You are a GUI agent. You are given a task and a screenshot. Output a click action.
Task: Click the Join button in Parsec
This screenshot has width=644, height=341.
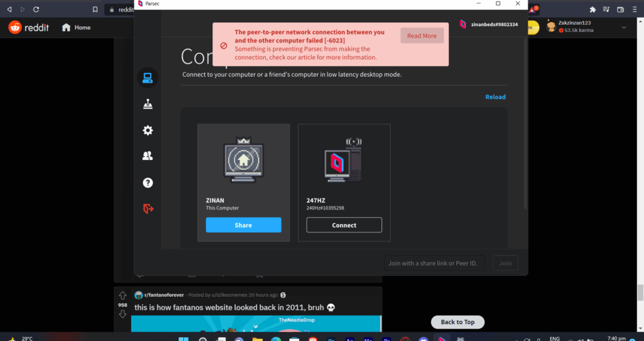[505, 264]
